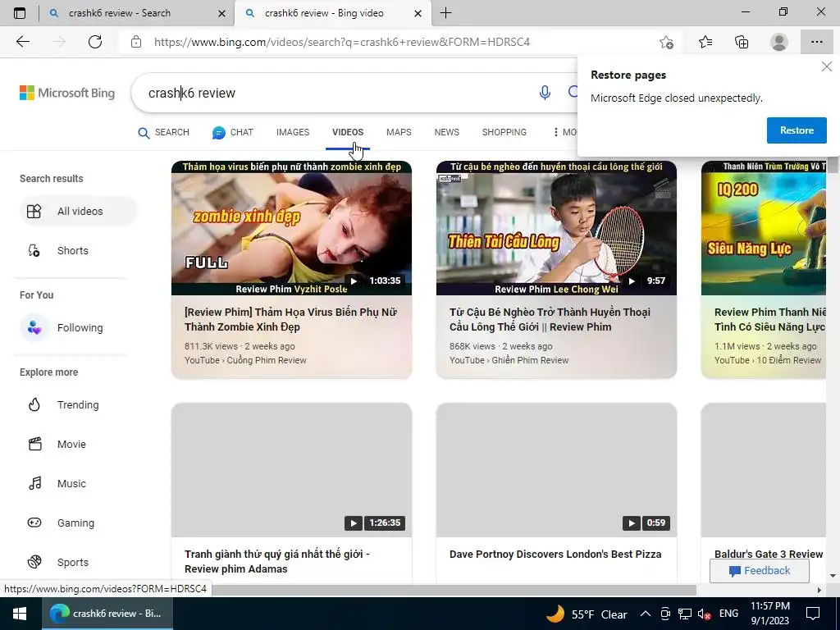Open the clock showing 11:57 PM
Image resolution: width=840 pixels, height=630 pixels.
(x=769, y=614)
